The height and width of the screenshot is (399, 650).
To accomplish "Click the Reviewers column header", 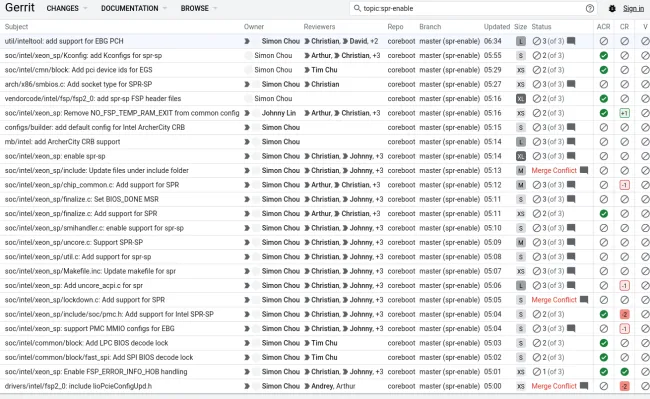I will click(319, 27).
